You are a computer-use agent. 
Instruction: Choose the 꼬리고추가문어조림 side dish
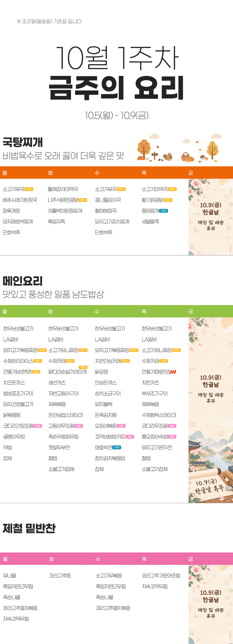161,576
